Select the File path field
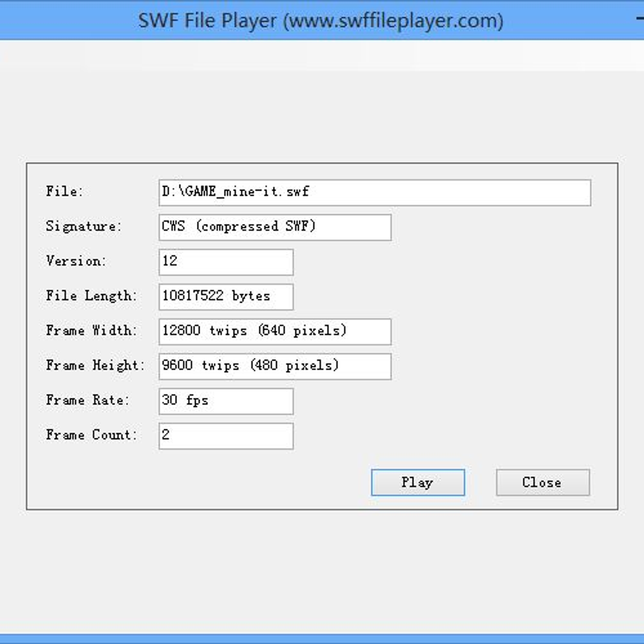This screenshot has height=644, width=644. click(375, 193)
